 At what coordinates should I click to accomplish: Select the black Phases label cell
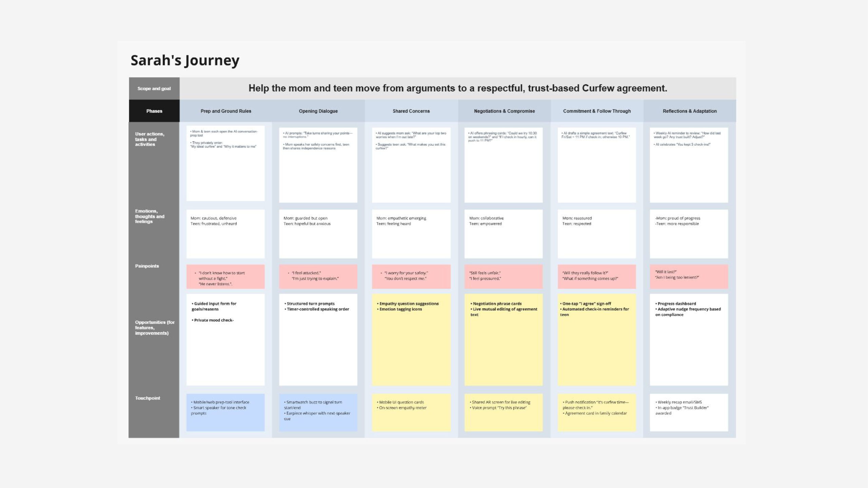[x=154, y=111]
